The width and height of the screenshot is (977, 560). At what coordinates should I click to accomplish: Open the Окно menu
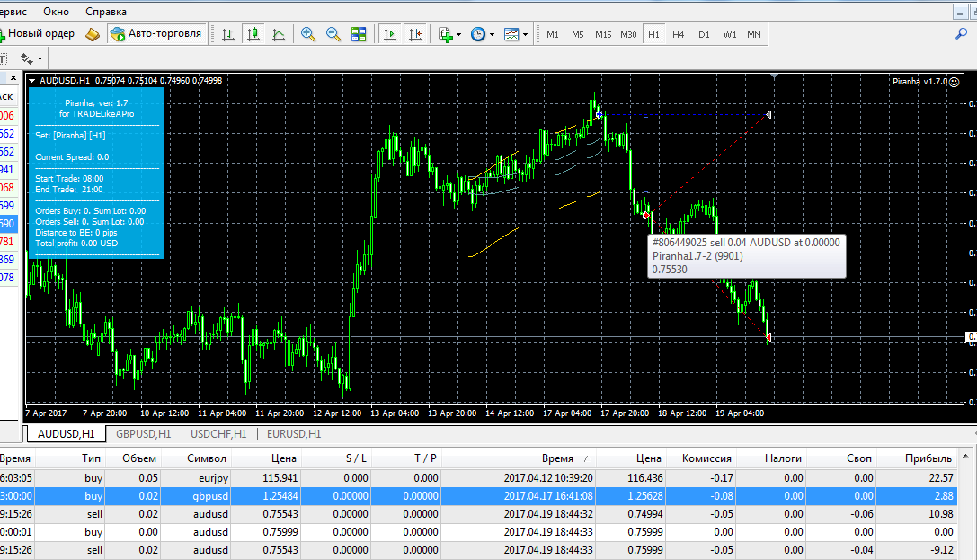(x=56, y=11)
